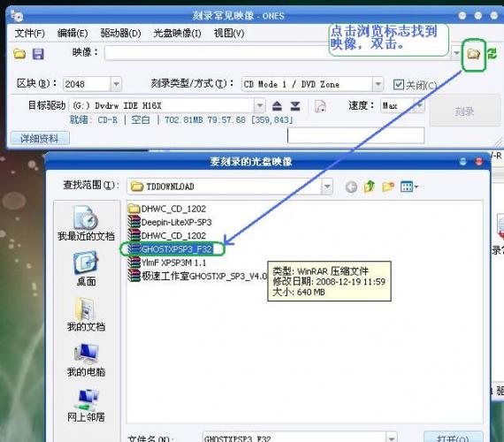Expand the target drive Dvdrw dropdown
This screenshot has height=442, width=504.
[260, 105]
